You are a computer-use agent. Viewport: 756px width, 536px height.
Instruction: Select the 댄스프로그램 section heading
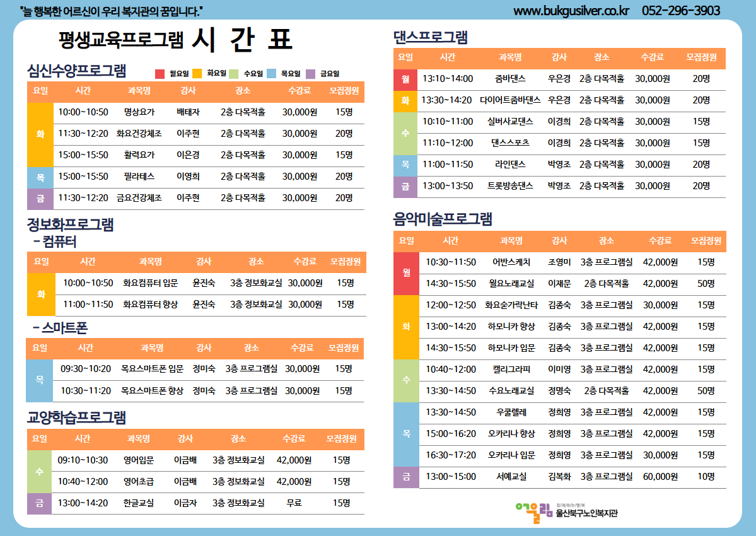431,37
